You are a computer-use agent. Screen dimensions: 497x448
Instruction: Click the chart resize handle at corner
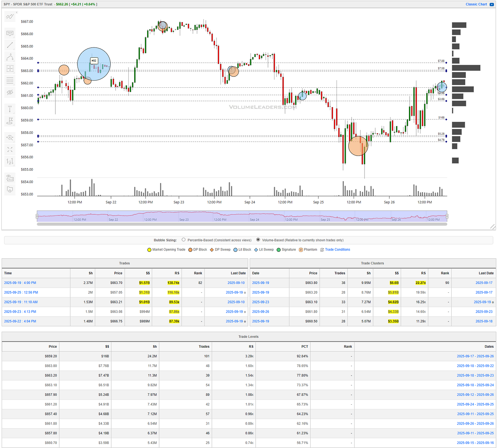click(x=493, y=227)
